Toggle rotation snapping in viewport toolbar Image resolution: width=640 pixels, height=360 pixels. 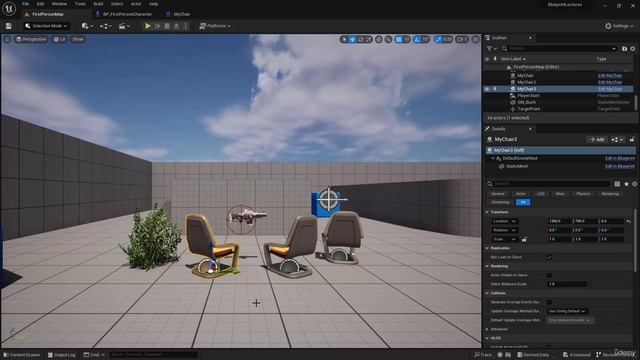tap(417, 40)
